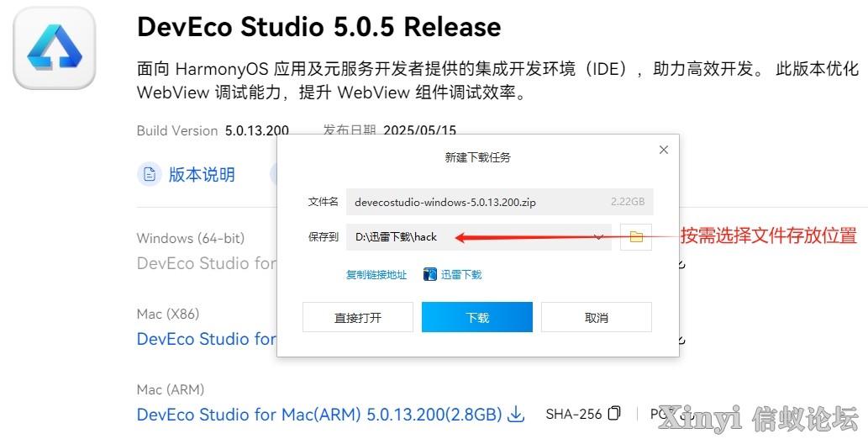Open the Mac (X86) DevEco Studio link
868x439 pixels.
(207, 339)
